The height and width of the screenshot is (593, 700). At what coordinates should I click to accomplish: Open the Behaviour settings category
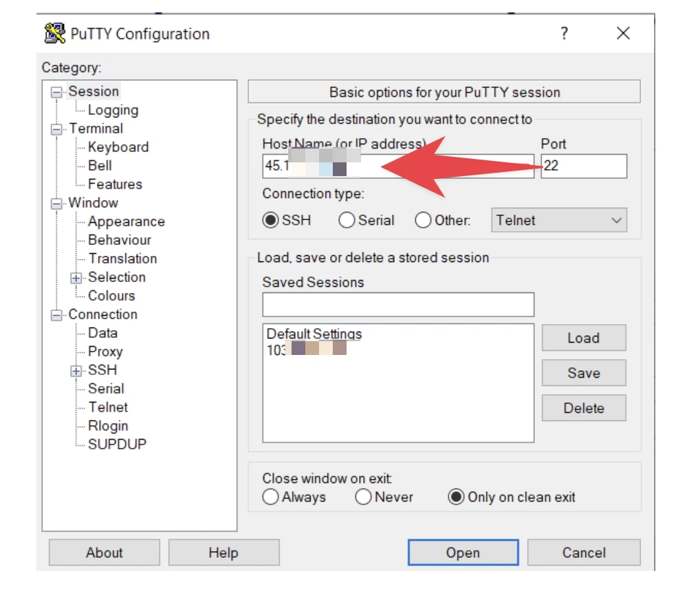click(x=120, y=240)
